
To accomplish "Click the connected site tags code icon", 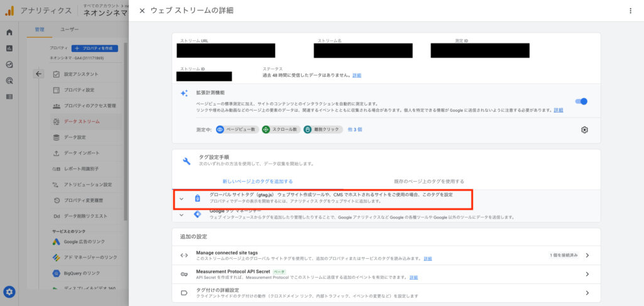I will pyautogui.click(x=184, y=256).
